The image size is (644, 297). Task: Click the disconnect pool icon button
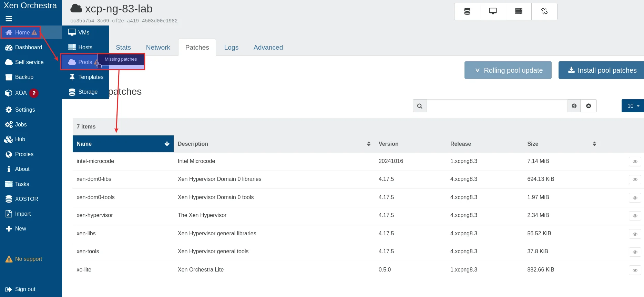544,12
